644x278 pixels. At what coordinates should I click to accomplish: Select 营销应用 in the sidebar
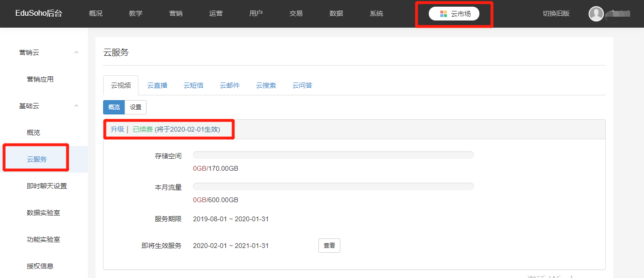tap(40, 79)
